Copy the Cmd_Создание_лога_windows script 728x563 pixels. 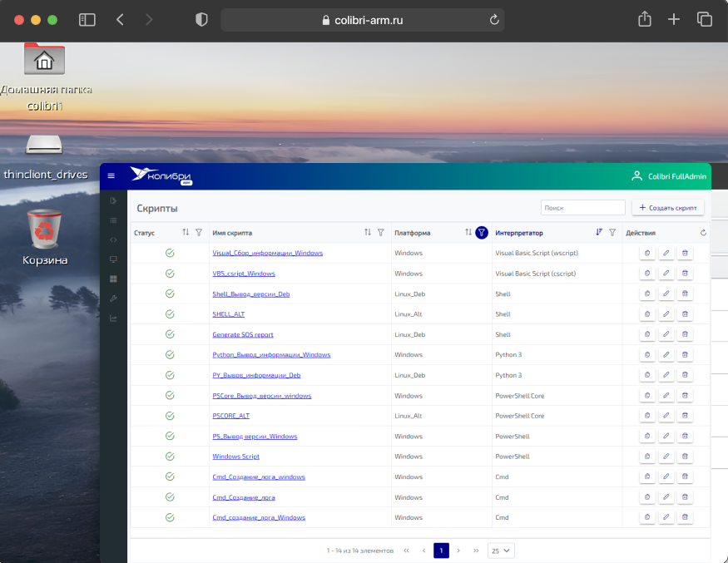click(647, 477)
